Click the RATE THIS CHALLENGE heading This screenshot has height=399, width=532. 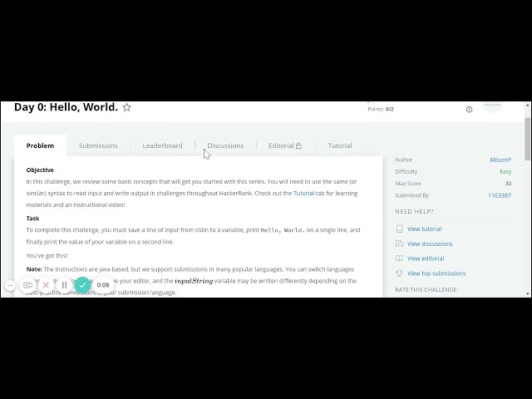(426, 290)
